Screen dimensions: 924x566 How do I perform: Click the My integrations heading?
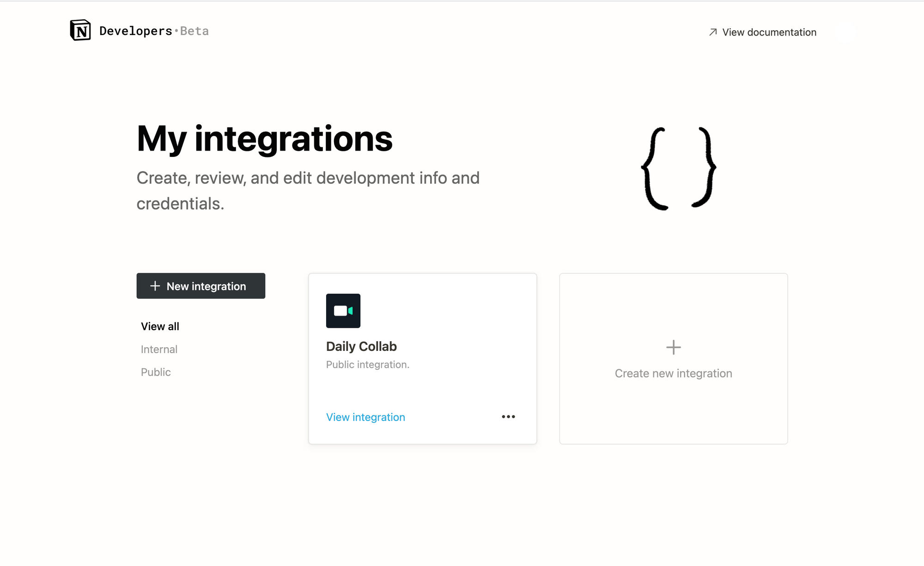click(265, 138)
